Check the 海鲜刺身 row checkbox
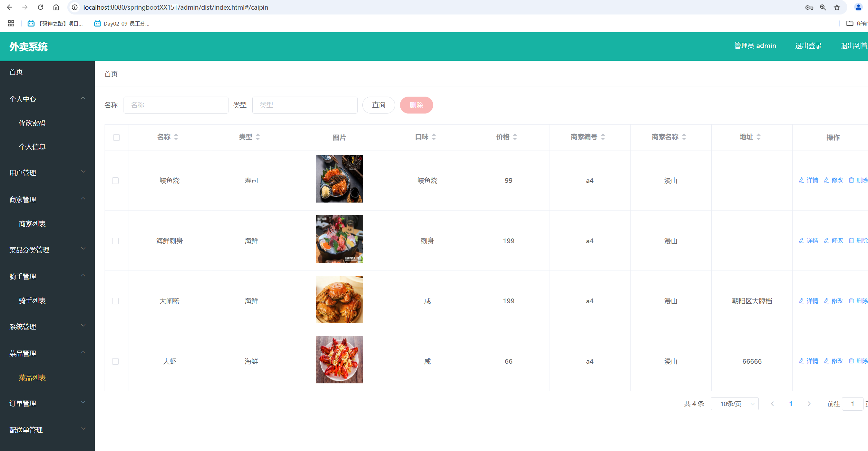The height and width of the screenshot is (451, 868). tap(116, 241)
